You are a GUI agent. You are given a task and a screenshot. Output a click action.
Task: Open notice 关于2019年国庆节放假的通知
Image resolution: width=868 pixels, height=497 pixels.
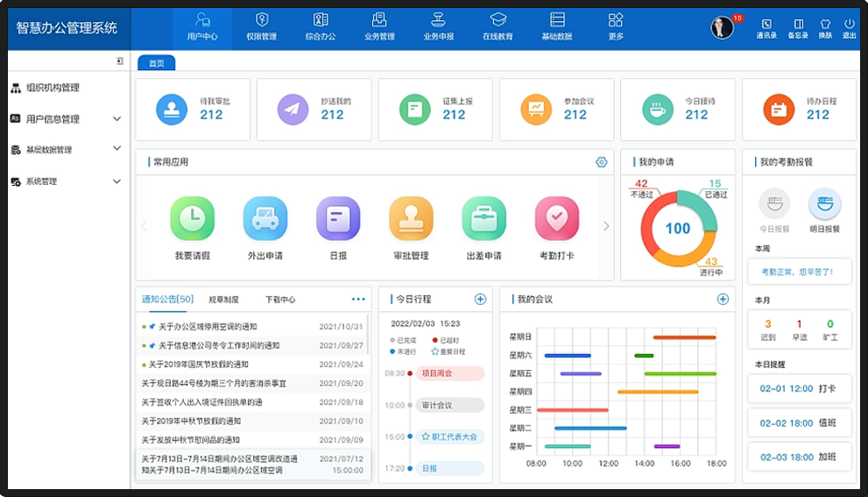[198, 365]
